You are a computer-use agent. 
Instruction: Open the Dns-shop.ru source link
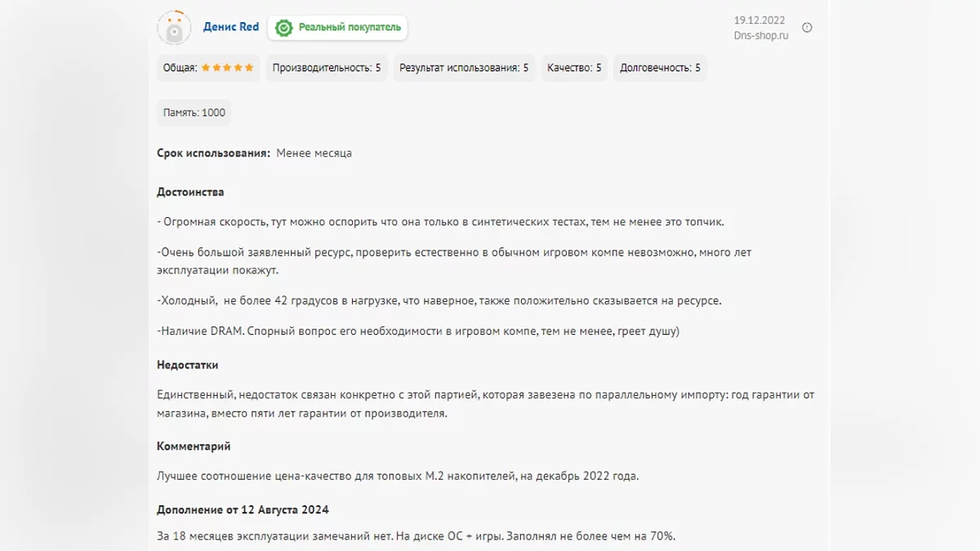click(760, 36)
